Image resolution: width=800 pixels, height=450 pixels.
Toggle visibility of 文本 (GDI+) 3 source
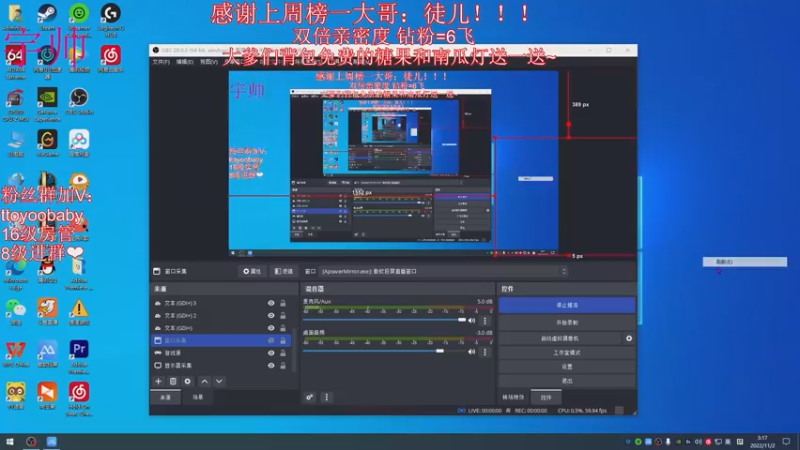[x=271, y=303]
